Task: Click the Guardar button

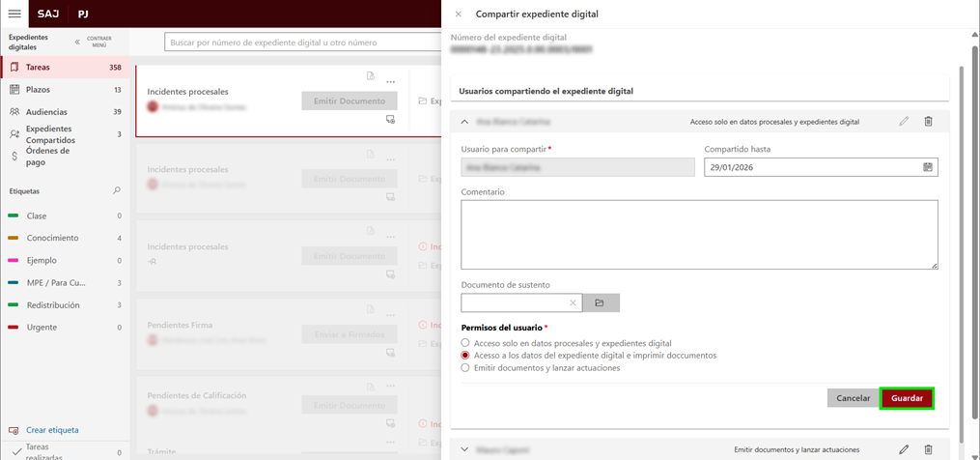Action: click(x=907, y=398)
